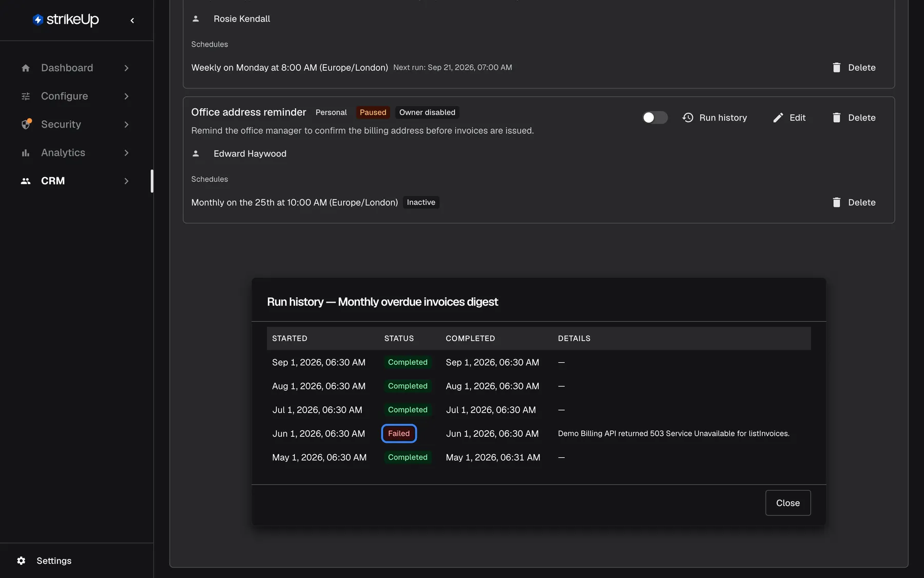
Task: Click the Security shield icon
Action: point(26,124)
